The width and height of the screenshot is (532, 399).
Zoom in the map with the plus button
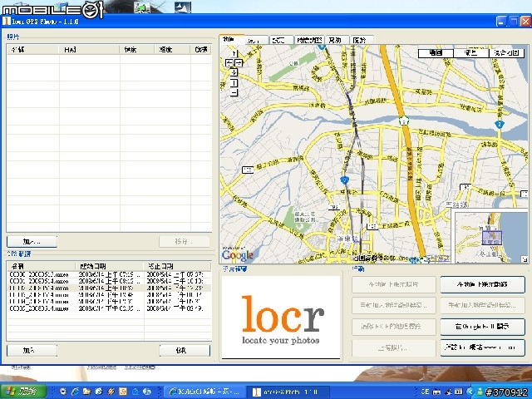tap(234, 83)
